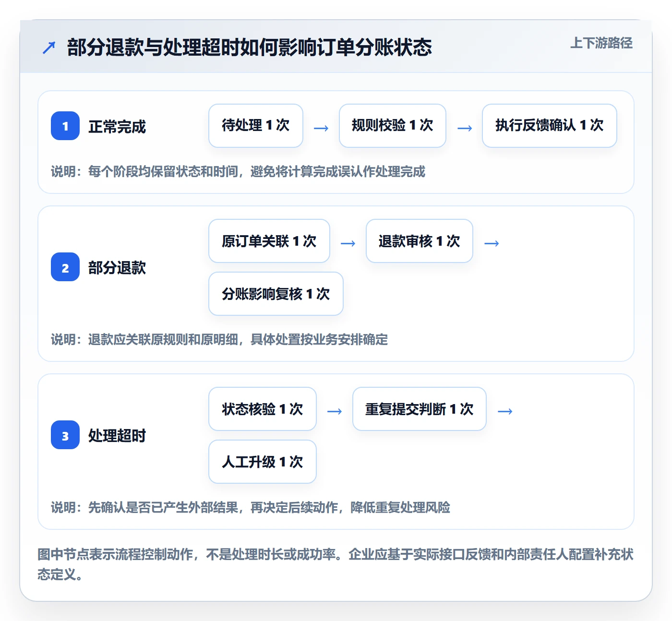Image resolution: width=672 pixels, height=621 pixels.
Task: Click the 上下游路径 label in the header
Action: [601, 43]
